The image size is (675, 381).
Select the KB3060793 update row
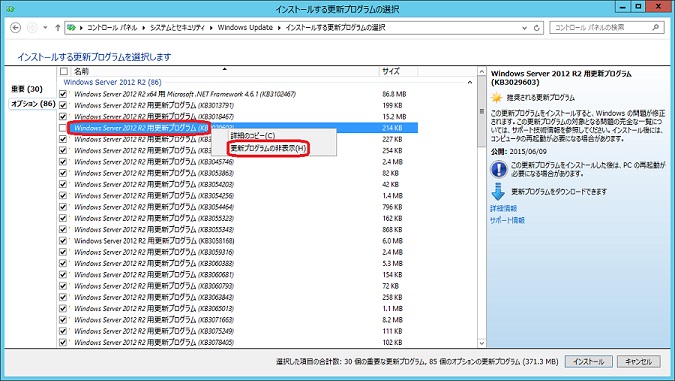[238, 286]
